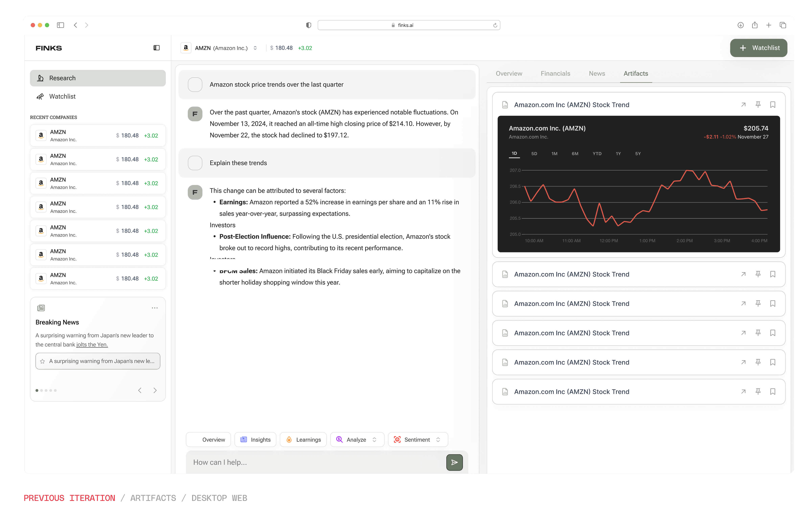Expand the Analyze dropdown
The image size is (812, 518).
click(x=357, y=439)
